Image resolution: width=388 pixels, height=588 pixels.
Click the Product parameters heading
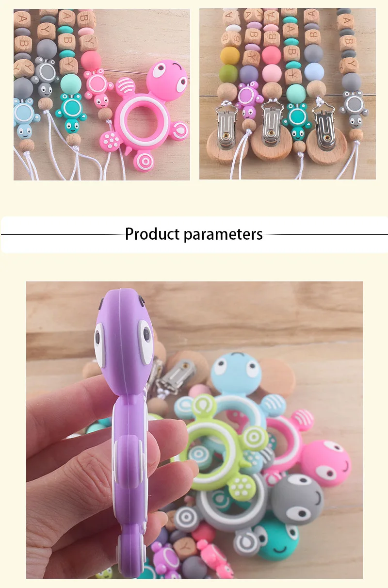click(194, 234)
